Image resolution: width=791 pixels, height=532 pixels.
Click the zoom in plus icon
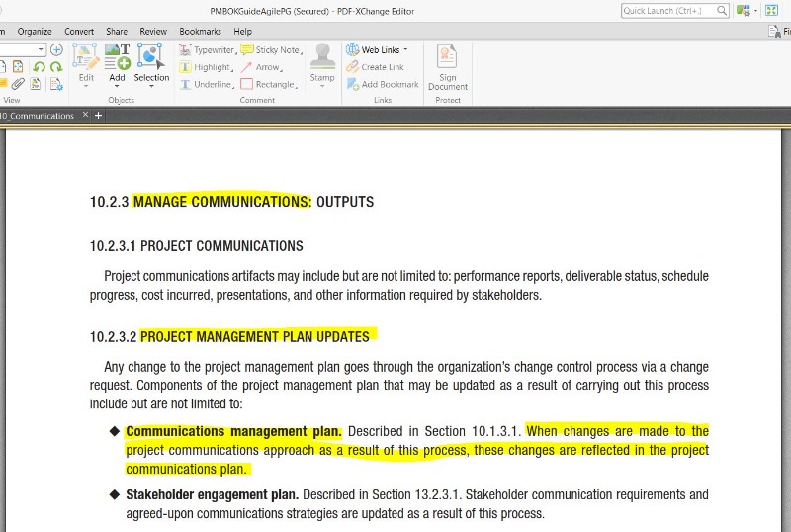56,49
